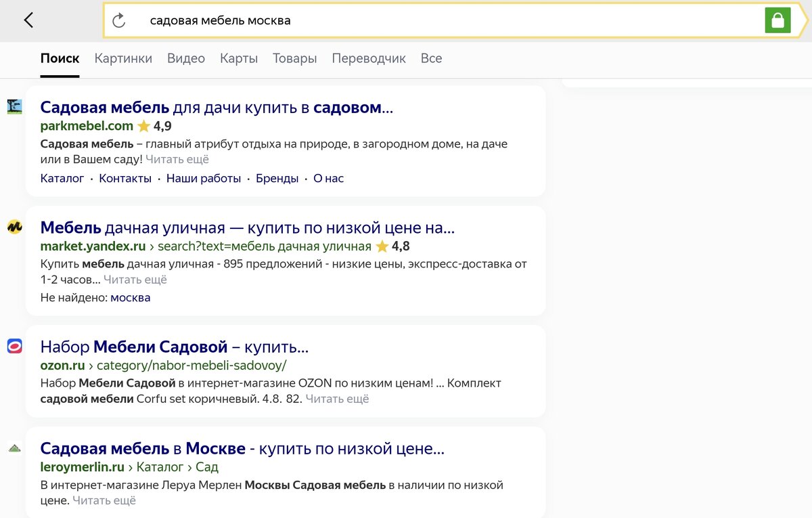Viewport: 812px width, 518px height.
Task: Open result 'Набор Мебели Садовой – купить'
Action: 175,347
